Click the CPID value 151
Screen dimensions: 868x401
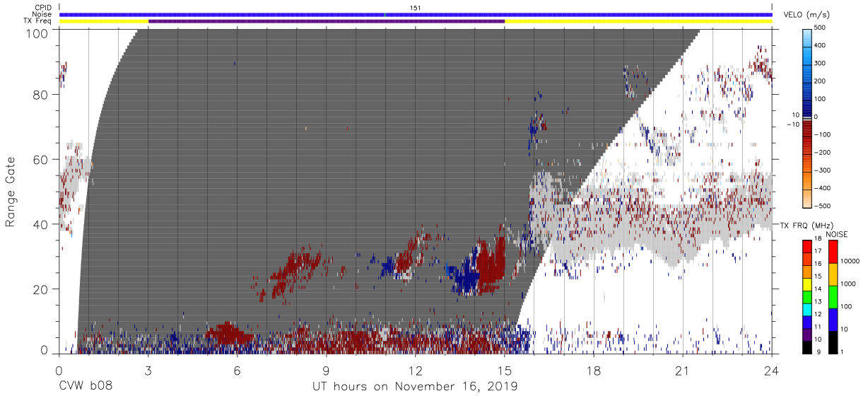tap(416, 8)
